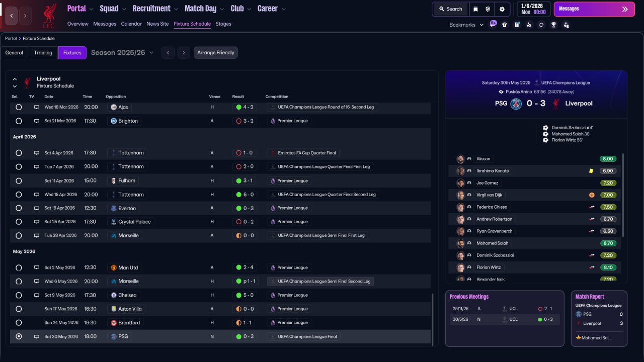The height and width of the screenshot is (362, 644).
Task: Click the yellow card icon next to Ibrahima Konaté
Action: (591, 171)
